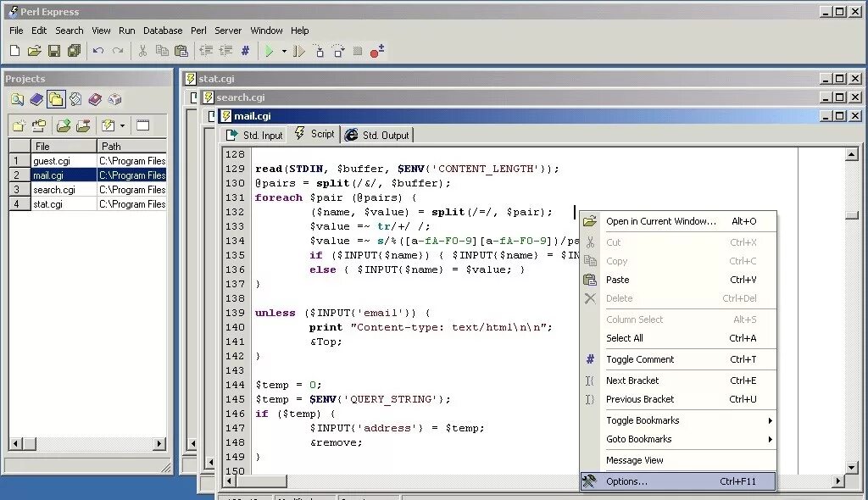Switch to the Script tab

click(314, 134)
